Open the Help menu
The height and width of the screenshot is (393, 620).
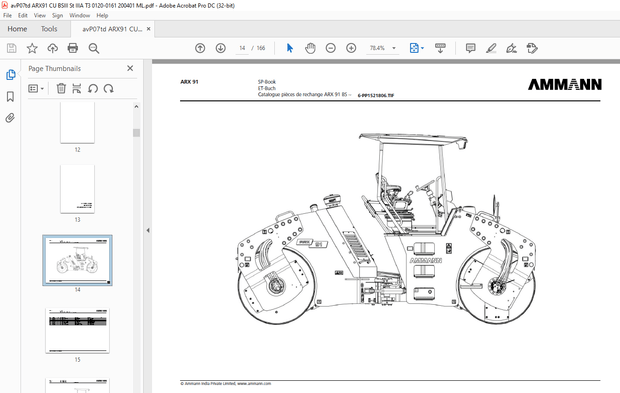click(x=102, y=15)
